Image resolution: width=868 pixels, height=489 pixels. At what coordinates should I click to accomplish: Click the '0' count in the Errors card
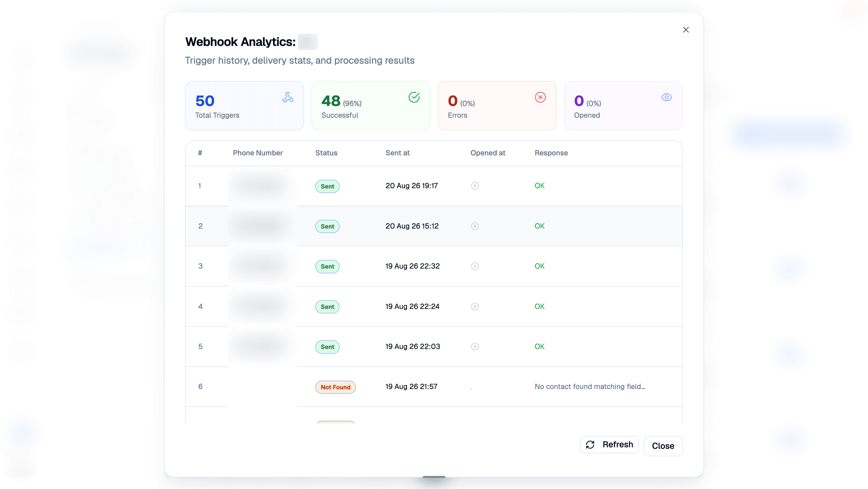pyautogui.click(x=452, y=101)
